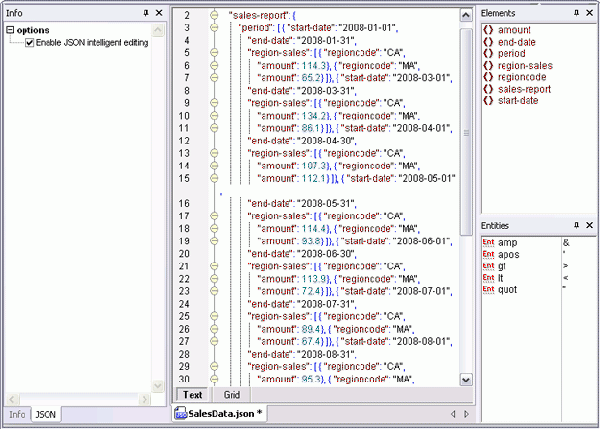The image size is (600, 429).
Task: Select start-date in Elements list
Action: tap(518, 101)
